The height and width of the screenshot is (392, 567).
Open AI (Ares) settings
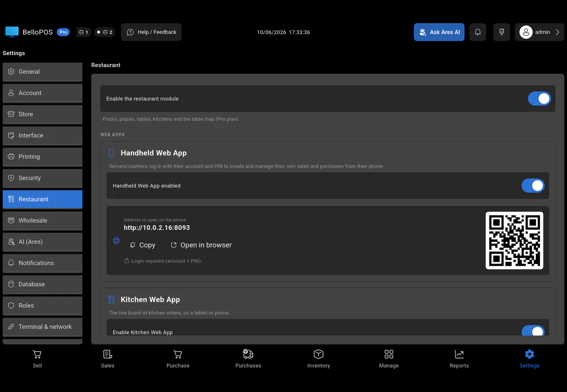pos(42,242)
